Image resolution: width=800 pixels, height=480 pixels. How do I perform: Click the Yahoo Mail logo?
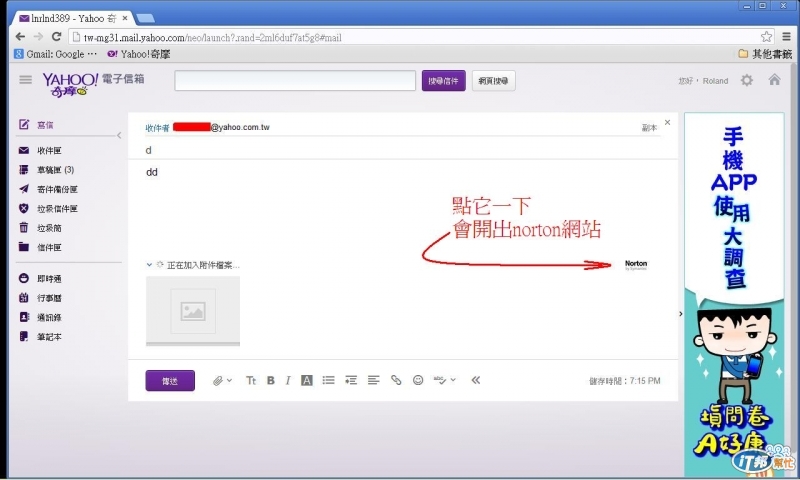tap(93, 84)
